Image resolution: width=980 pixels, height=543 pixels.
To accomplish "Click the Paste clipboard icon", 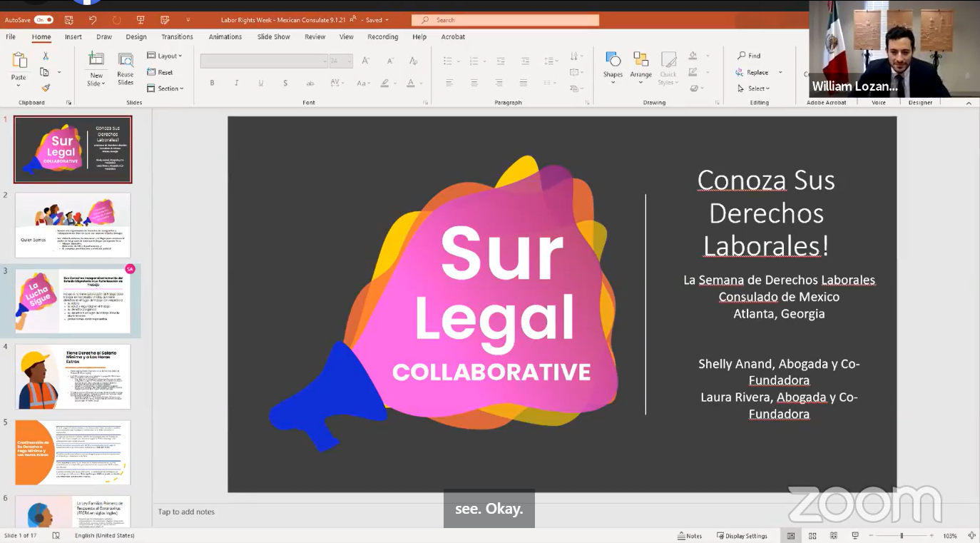I will (x=19, y=61).
